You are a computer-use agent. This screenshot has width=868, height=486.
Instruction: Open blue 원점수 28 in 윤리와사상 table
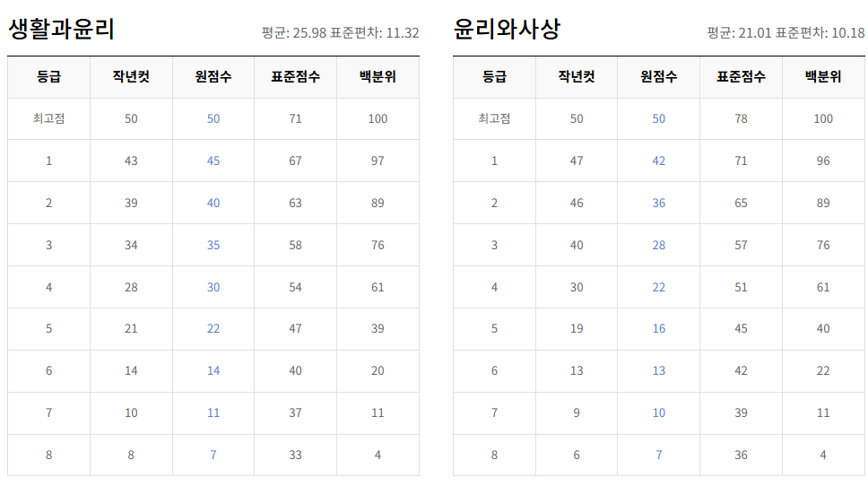point(659,245)
